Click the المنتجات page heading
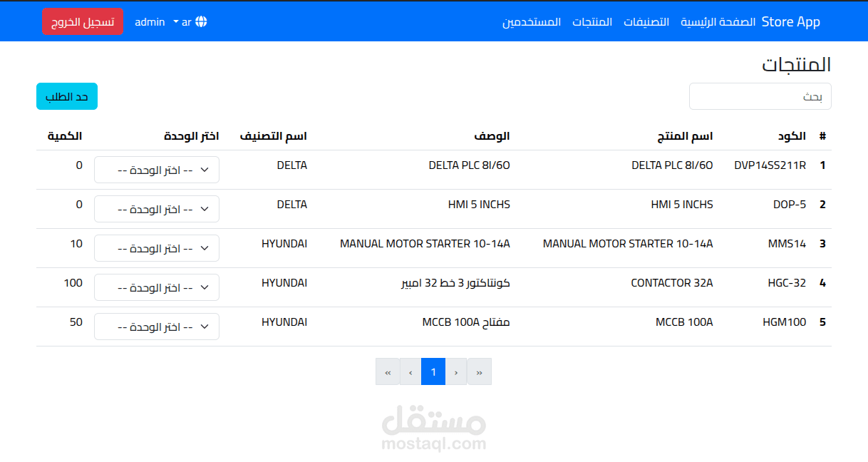Screen dimensions: 868x462 [797, 64]
